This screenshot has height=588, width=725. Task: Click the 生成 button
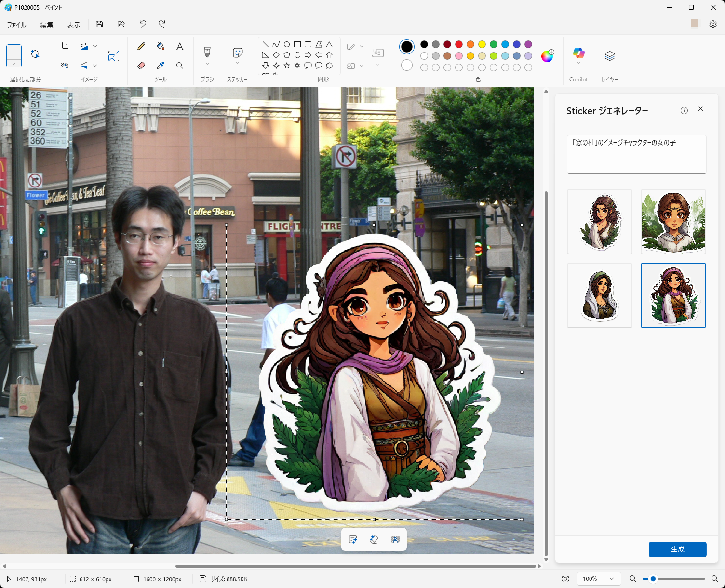(677, 549)
